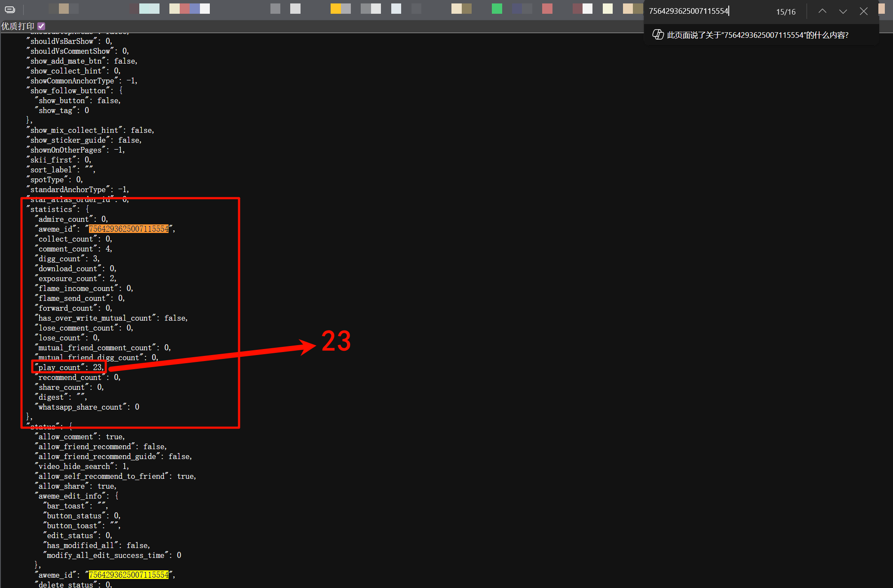Open the green favicon bookmark
This screenshot has height=588, width=893.
pyautogui.click(x=497, y=9)
